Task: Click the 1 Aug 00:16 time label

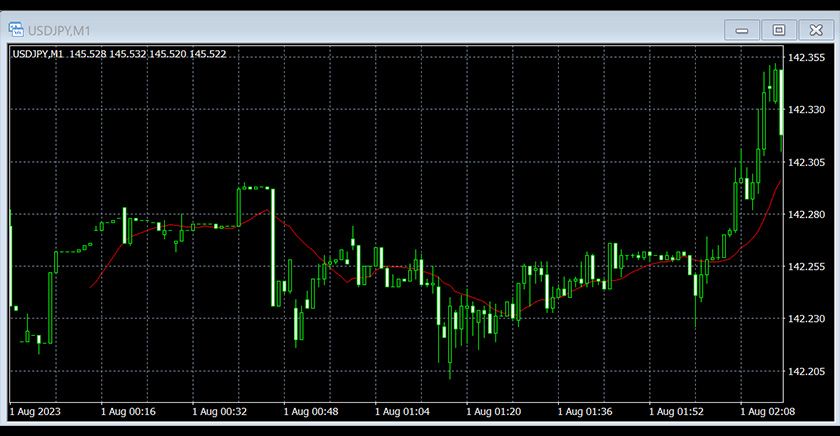Action: pyautogui.click(x=129, y=411)
